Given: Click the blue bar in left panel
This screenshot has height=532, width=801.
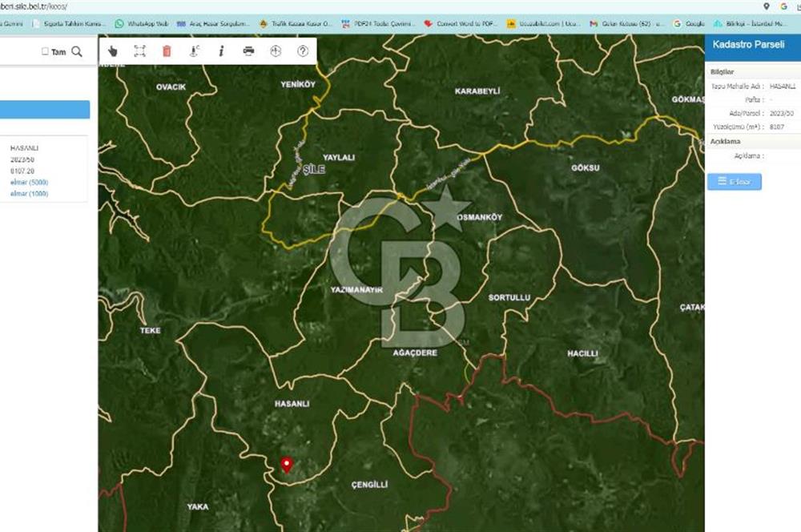Looking at the screenshot, I should coord(45,110).
